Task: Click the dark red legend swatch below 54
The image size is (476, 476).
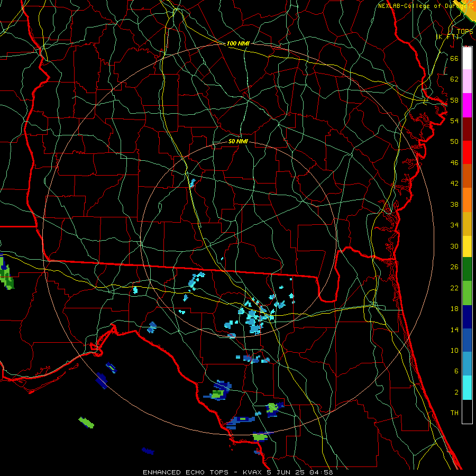Action: coord(467,129)
